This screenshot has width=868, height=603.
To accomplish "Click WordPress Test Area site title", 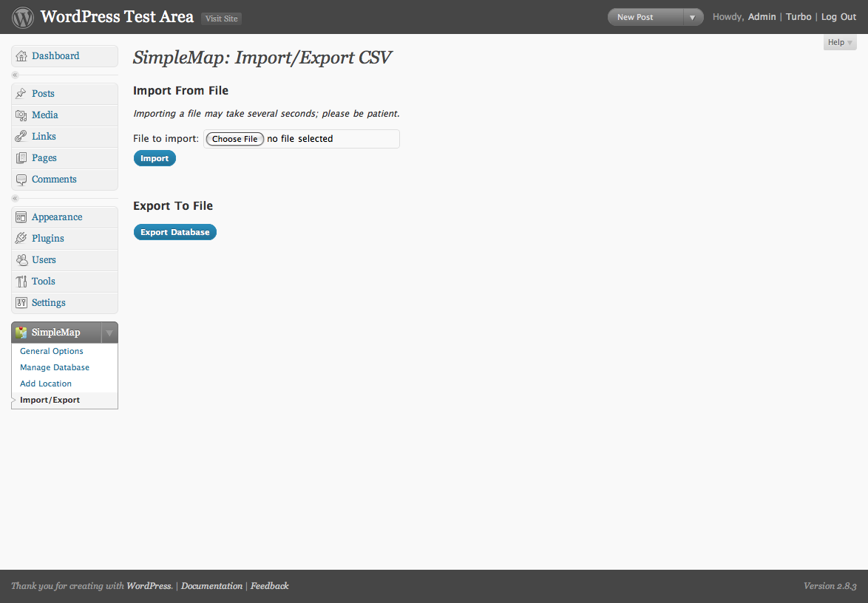I will pos(118,16).
